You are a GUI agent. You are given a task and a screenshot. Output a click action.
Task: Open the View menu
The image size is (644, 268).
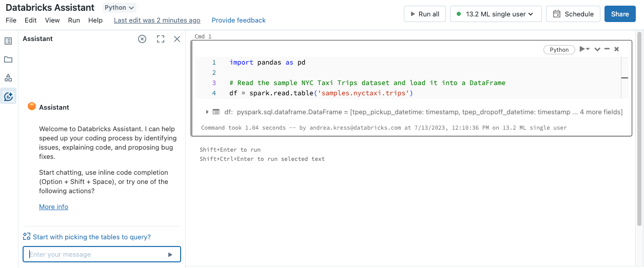click(x=52, y=20)
